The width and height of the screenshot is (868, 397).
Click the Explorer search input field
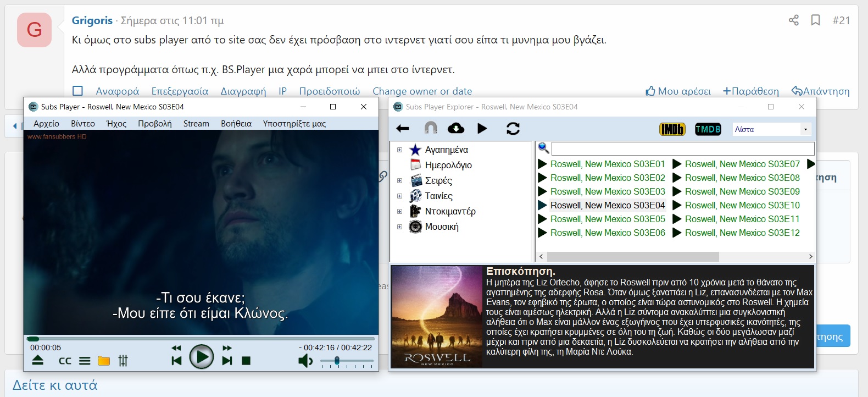coord(683,148)
